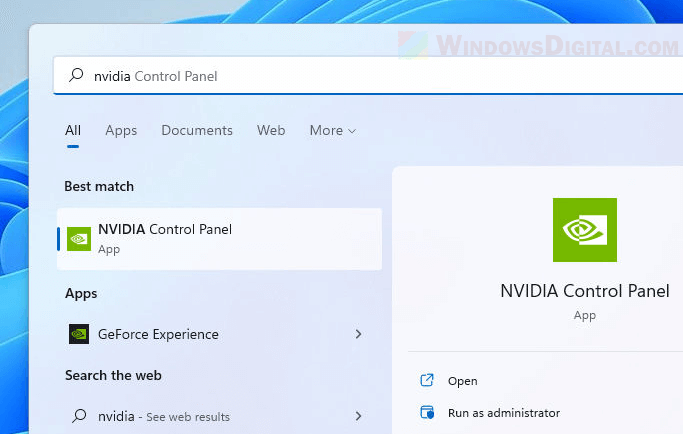This screenshot has height=434, width=683.
Task: Click Open in the details pane
Action: (463, 381)
